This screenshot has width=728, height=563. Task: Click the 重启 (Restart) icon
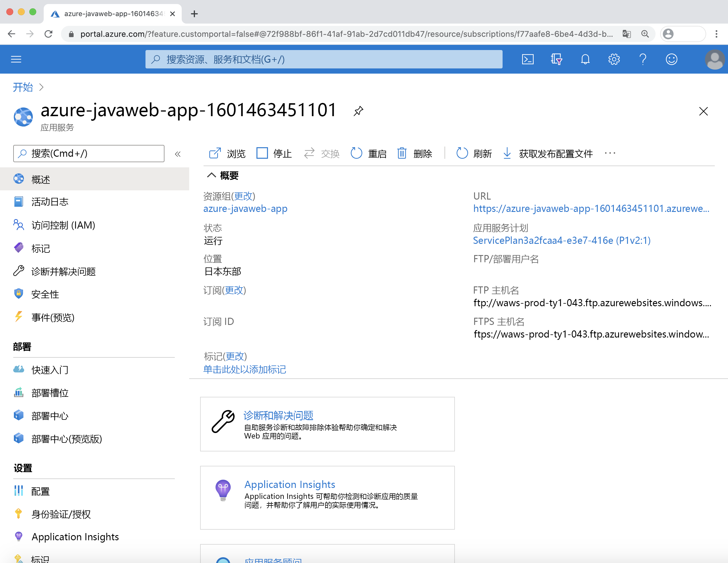click(355, 154)
